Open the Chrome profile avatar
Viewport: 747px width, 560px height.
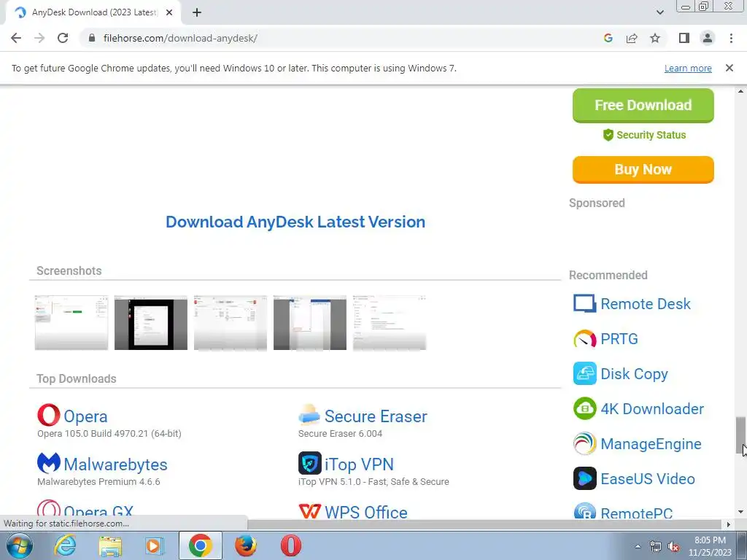(708, 38)
